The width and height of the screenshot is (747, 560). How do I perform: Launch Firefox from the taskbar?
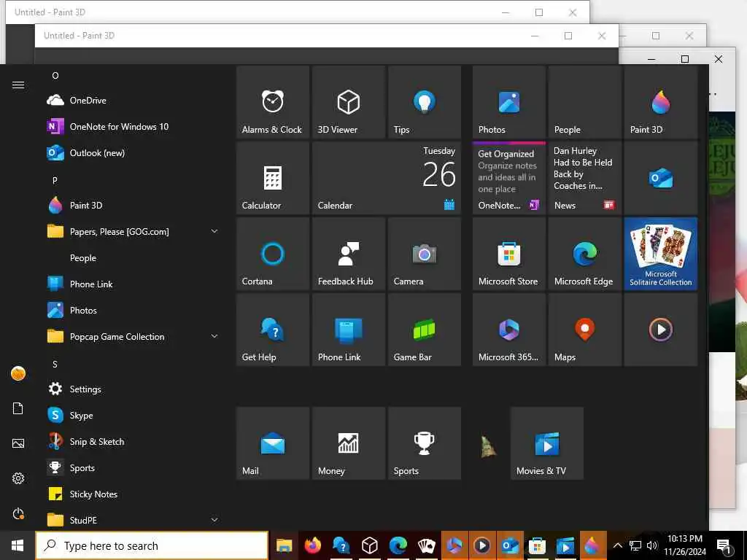pos(312,545)
